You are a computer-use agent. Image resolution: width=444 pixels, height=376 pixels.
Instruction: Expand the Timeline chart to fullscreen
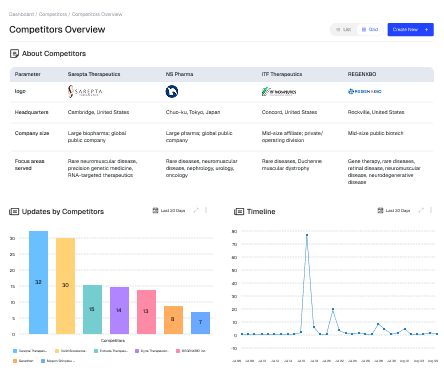pyautogui.click(x=421, y=210)
